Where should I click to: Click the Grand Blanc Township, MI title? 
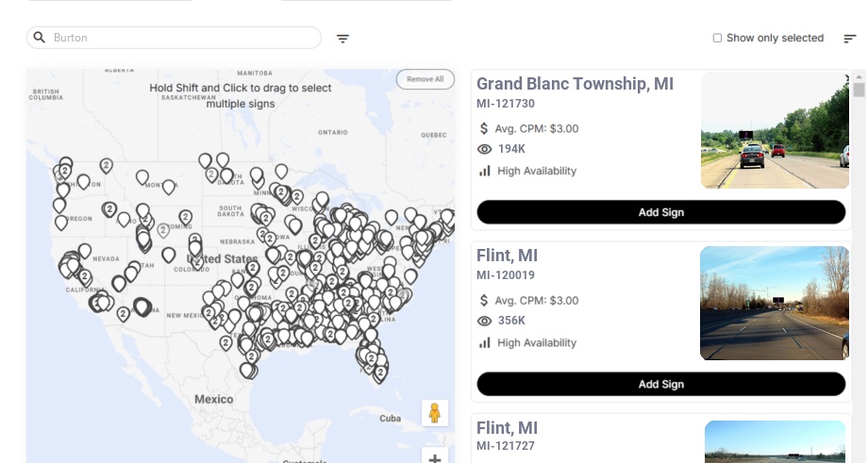[575, 84]
